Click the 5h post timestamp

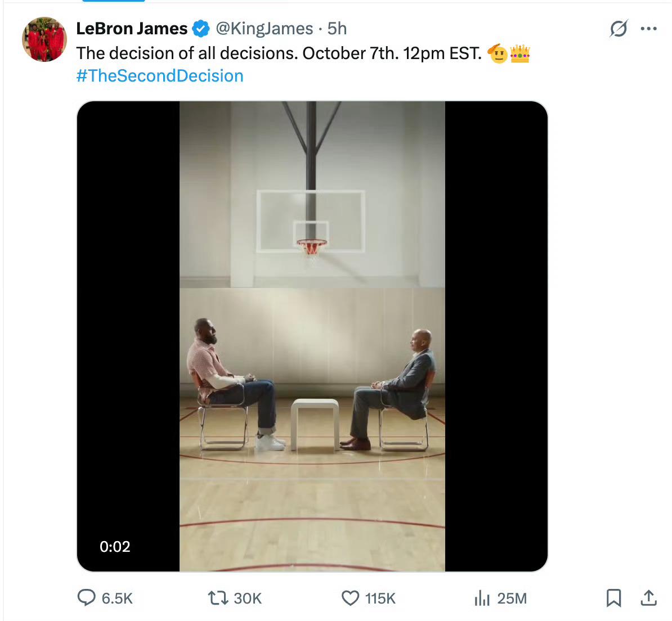pyautogui.click(x=337, y=29)
